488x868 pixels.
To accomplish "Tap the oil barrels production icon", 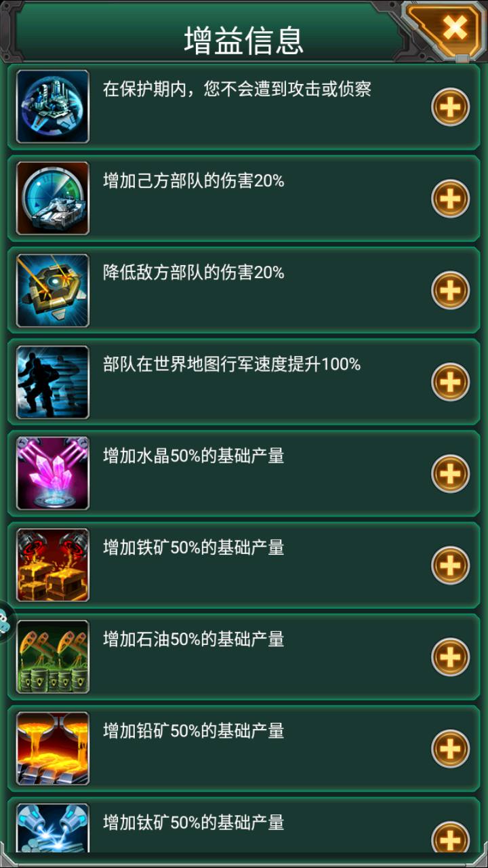I will pos(53,656).
